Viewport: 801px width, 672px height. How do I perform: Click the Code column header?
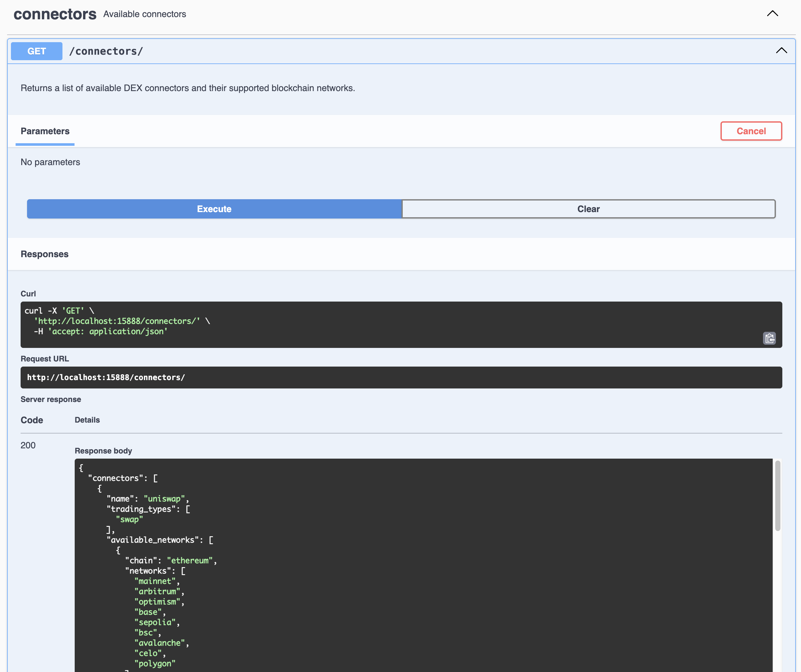[x=32, y=420]
